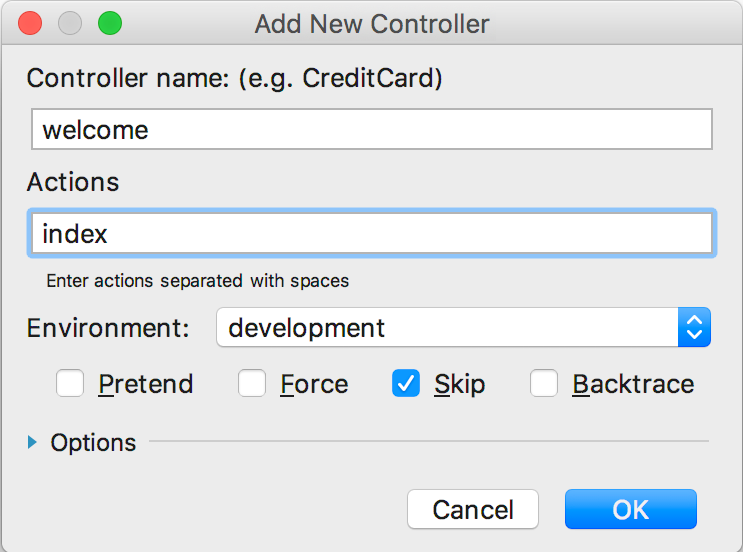This screenshot has height=552, width=743.
Task: Enable the Pretend checkbox
Action: (70, 384)
